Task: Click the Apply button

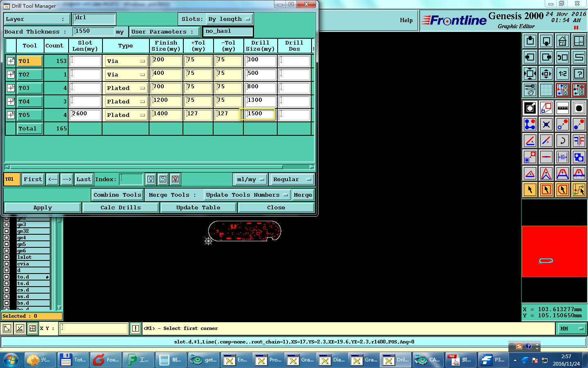Action: [42, 208]
